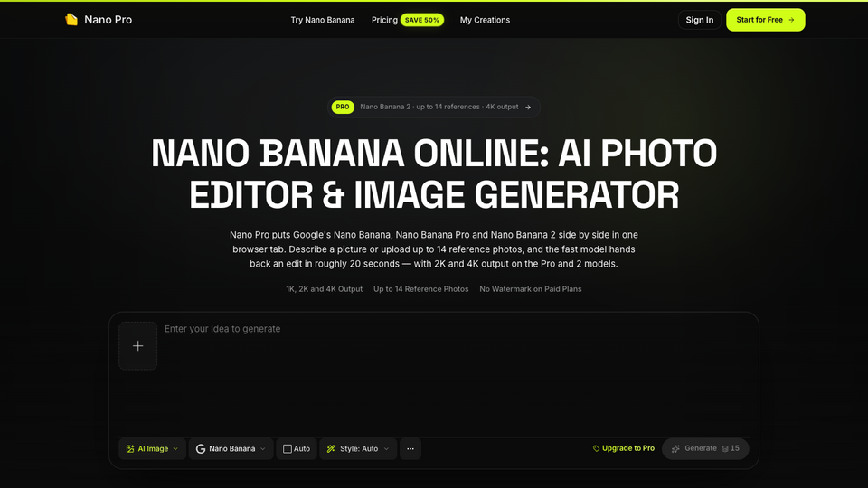
Task: Click the magic wand style icon
Action: point(331,449)
